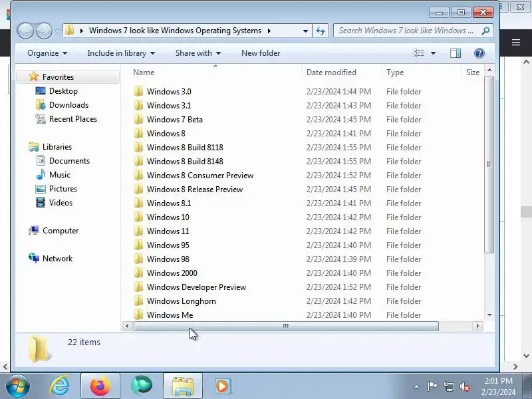Click the muted volume tray icon
Image resolution: width=532 pixels, height=399 pixels.
464,386
